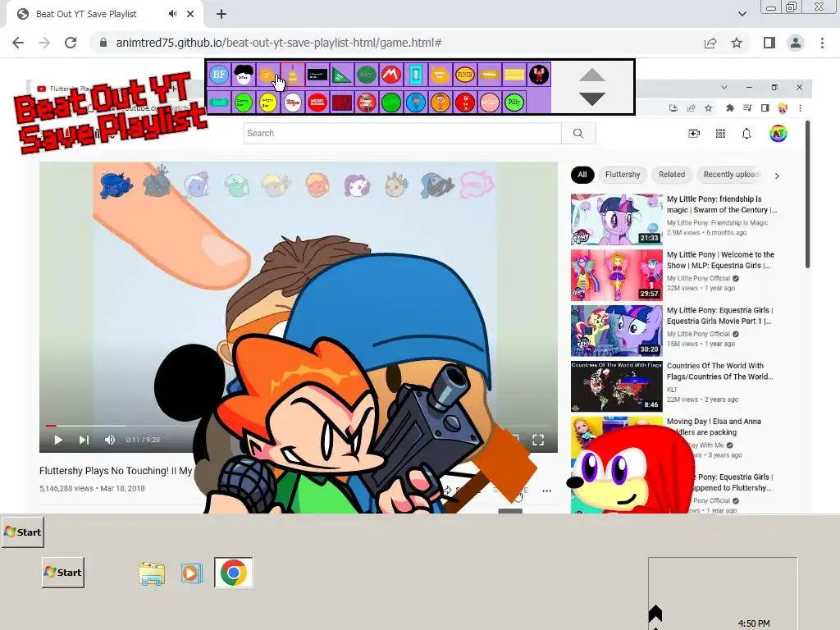Image resolution: width=840 pixels, height=630 pixels.
Task: Select the green Pilly character icon
Action: [514, 102]
